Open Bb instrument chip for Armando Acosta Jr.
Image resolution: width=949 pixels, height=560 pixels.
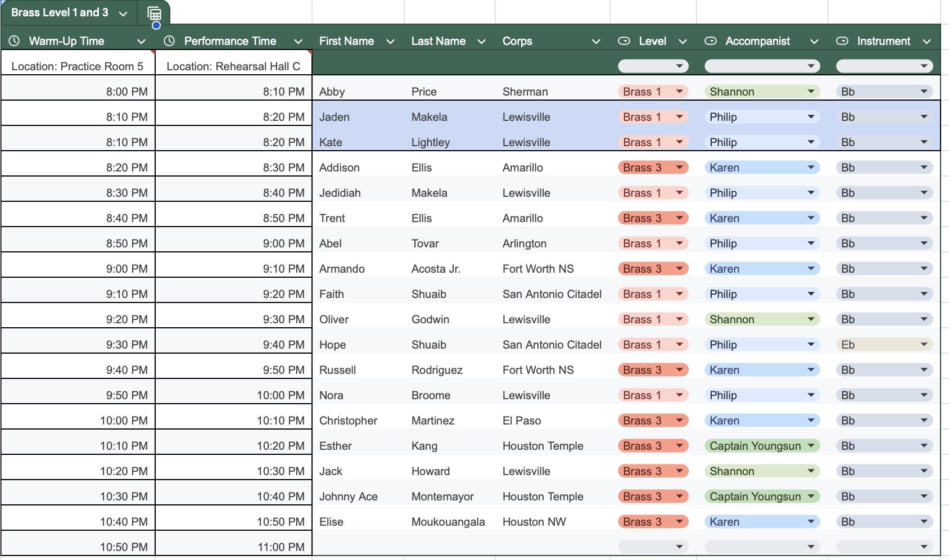coord(884,269)
